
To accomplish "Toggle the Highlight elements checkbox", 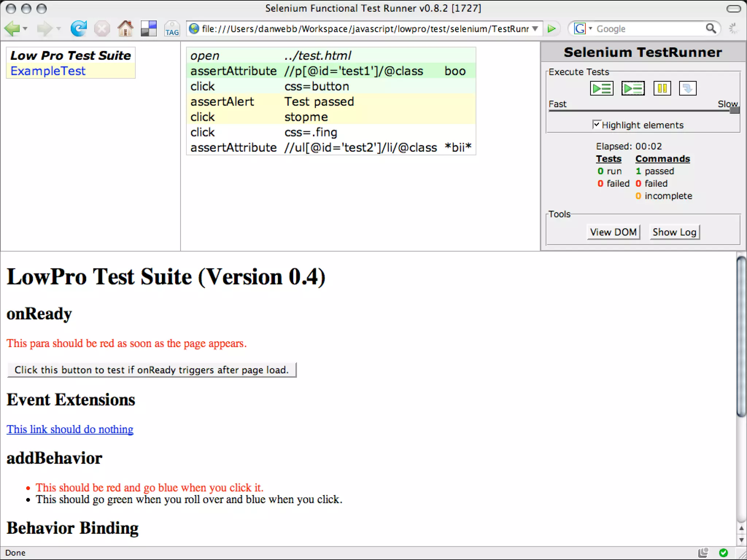I will pos(596,125).
